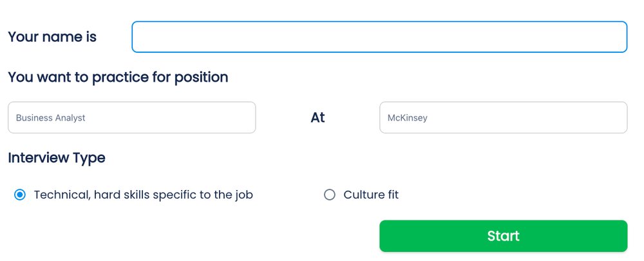
Task: Click the "Business Analyst" placeholder text
Action: click(51, 118)
